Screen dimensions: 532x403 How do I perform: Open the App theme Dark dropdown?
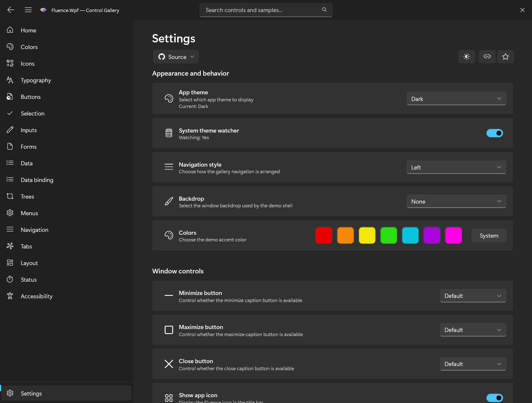(x=456, y=99)
